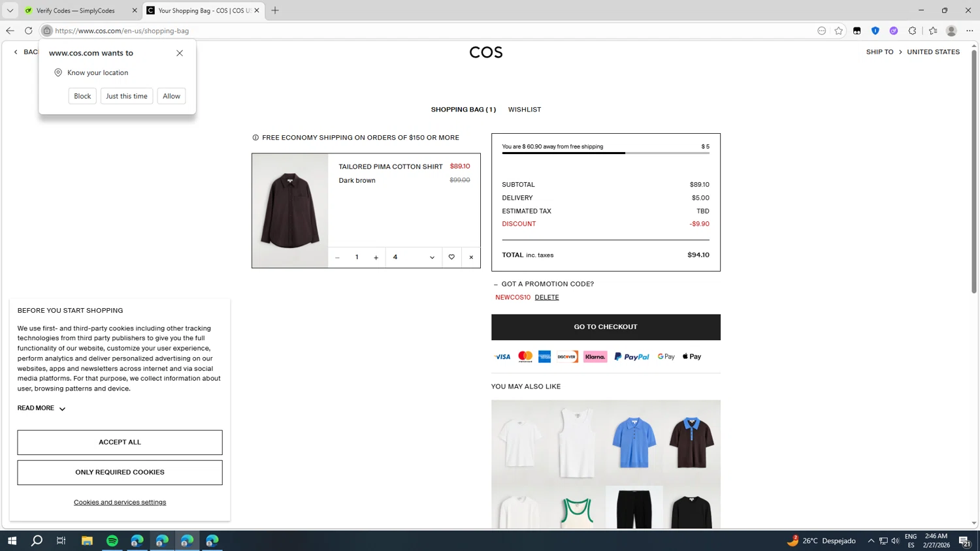The width and height of the screenshot is (980, 551).
Task: Close the Your Shopping Bag COS tab
Action: (257, 10)
